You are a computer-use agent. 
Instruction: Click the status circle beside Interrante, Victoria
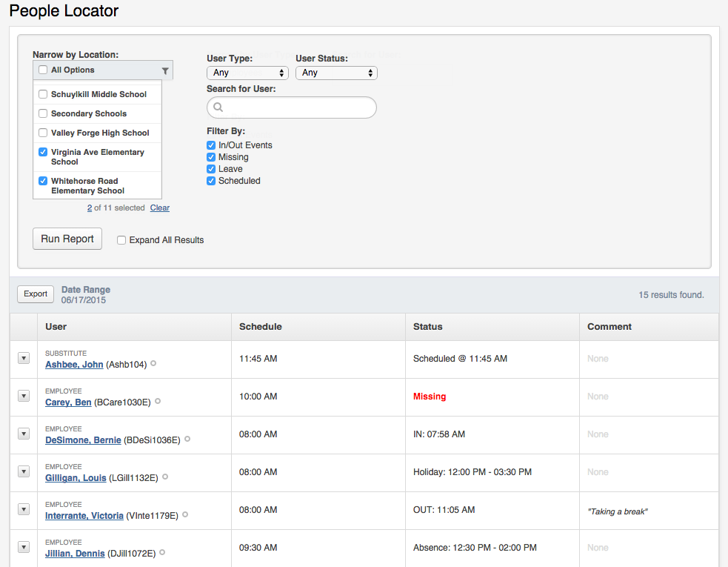[185, 515]
